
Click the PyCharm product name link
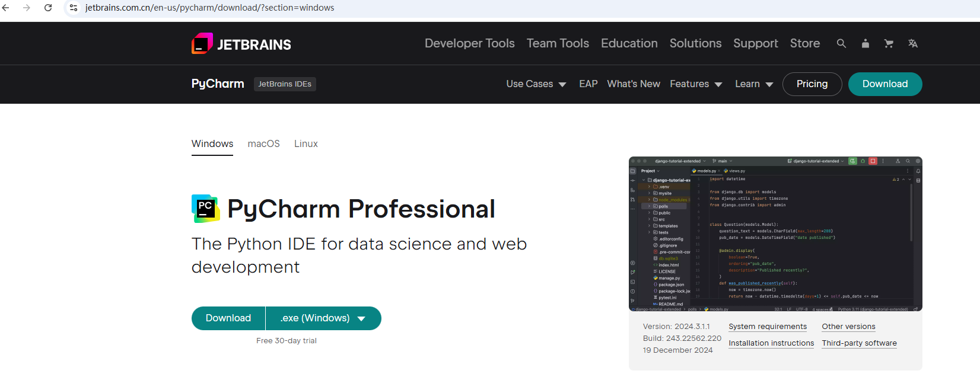[x=218, y=84]
